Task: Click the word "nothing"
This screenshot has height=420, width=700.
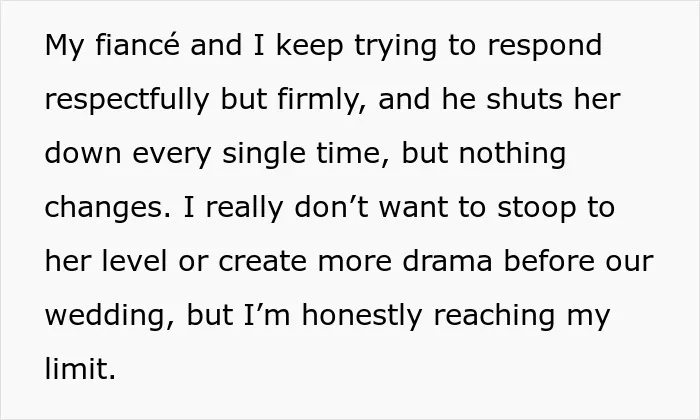Action: pyautogui.click(x=512, y=154)
